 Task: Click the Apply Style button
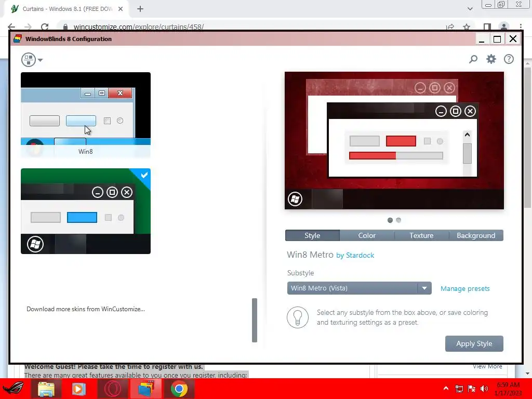pos(474,344)
